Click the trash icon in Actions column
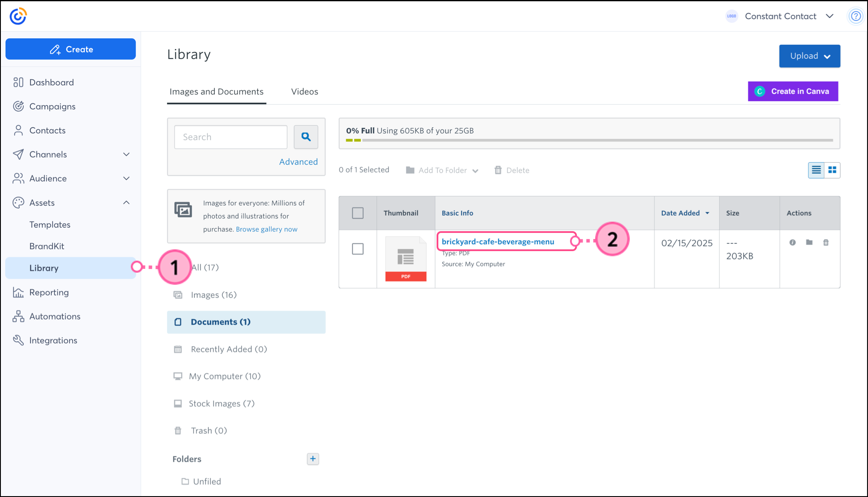The width and height of the screenshot is (868, 497). [826, 242]
